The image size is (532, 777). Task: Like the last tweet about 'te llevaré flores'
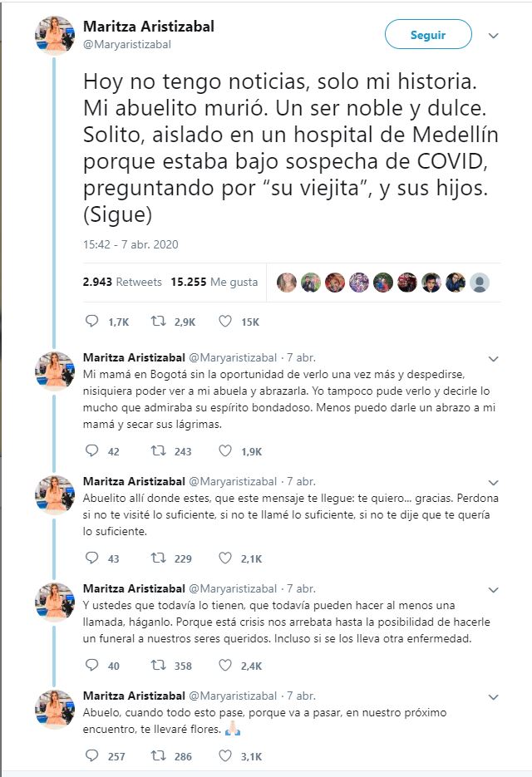224,755
